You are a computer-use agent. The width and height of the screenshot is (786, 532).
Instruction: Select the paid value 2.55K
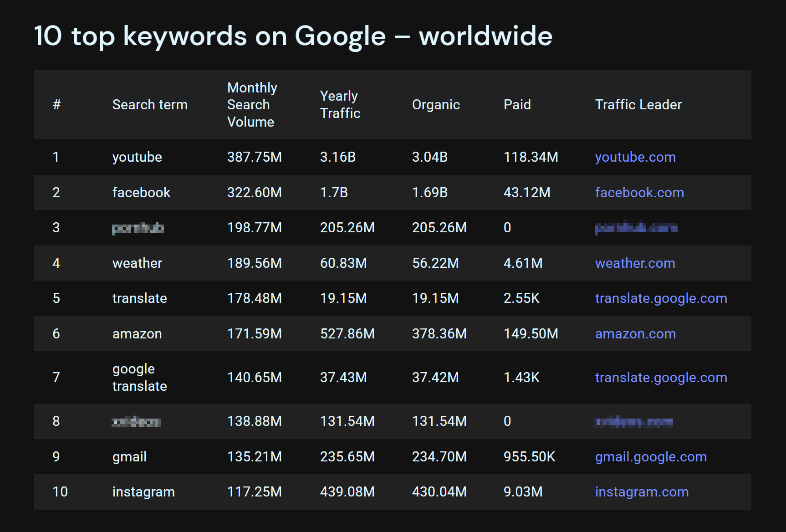521,298
